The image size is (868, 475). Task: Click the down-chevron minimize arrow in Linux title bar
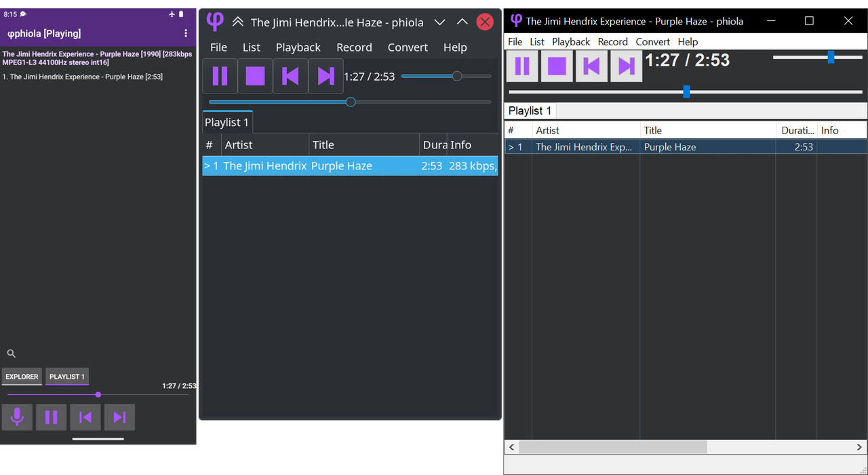(439, 22)
